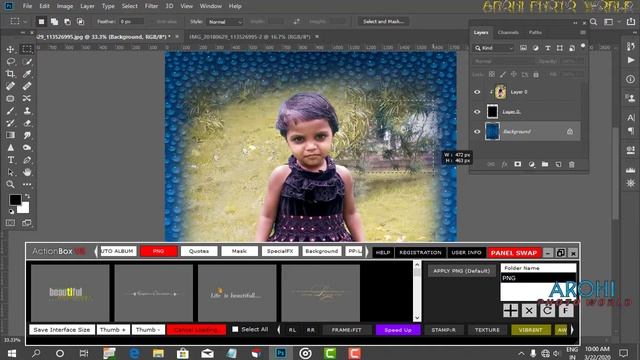This screenshot has width=640, height=360.
Task: Switch to the Channels tab
Action: click(x=508, y=32)
